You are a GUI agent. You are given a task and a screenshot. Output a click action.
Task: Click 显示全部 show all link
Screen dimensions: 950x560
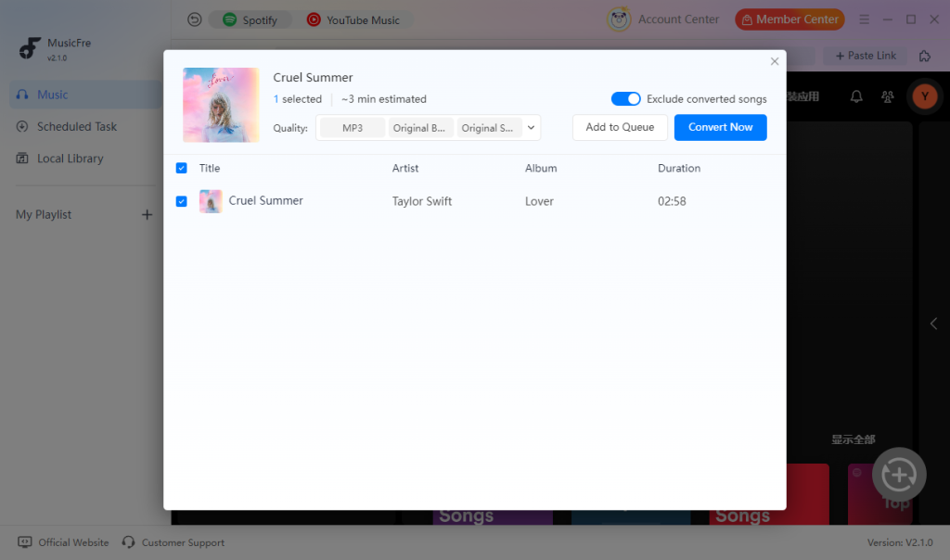point(854,439)
